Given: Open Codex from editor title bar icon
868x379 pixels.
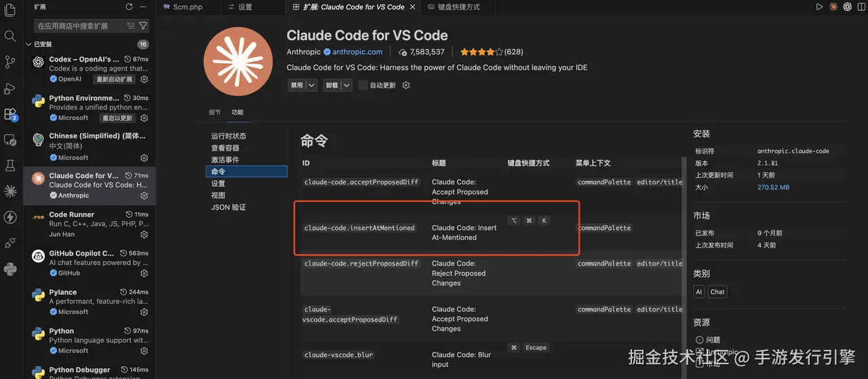Looking at the screenshot, I should [847, 7].
